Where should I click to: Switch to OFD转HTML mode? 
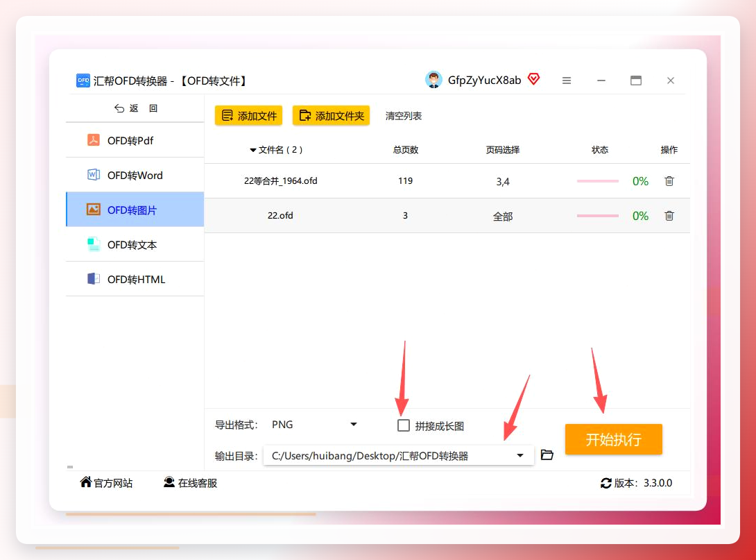(135, 279)
